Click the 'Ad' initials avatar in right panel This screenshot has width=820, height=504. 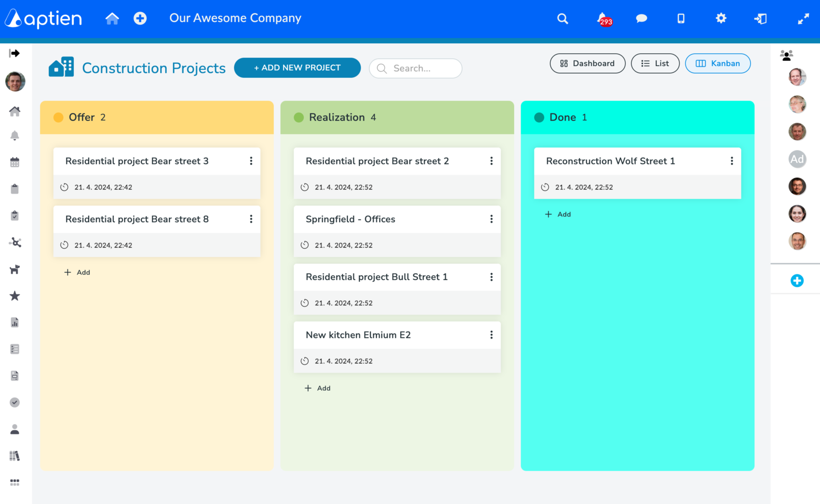coord(797,159)
